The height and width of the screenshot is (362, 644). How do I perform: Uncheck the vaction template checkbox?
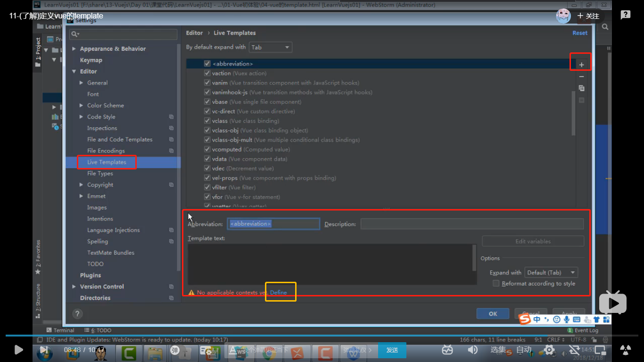[x=207, y=73]
